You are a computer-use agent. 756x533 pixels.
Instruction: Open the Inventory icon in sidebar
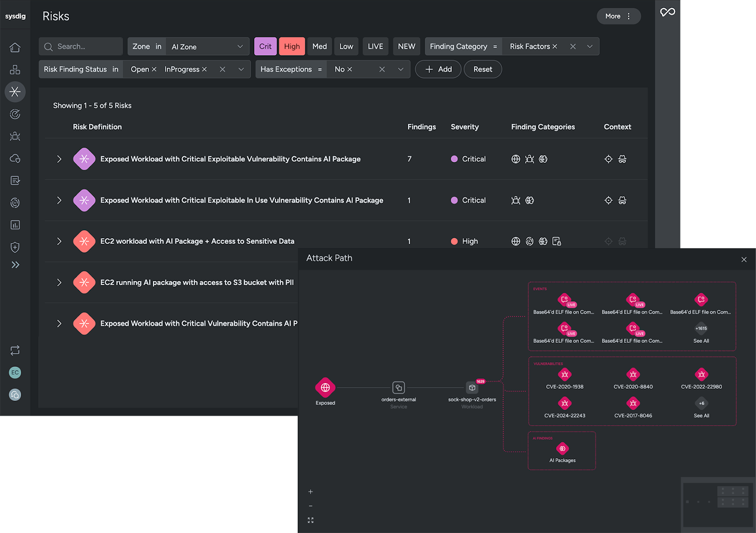(x=15, y=70)
